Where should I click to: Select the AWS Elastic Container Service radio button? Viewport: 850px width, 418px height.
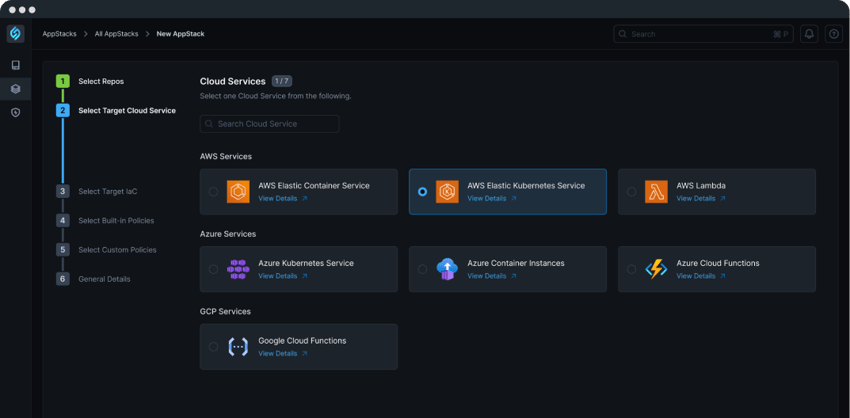point(214,192)
